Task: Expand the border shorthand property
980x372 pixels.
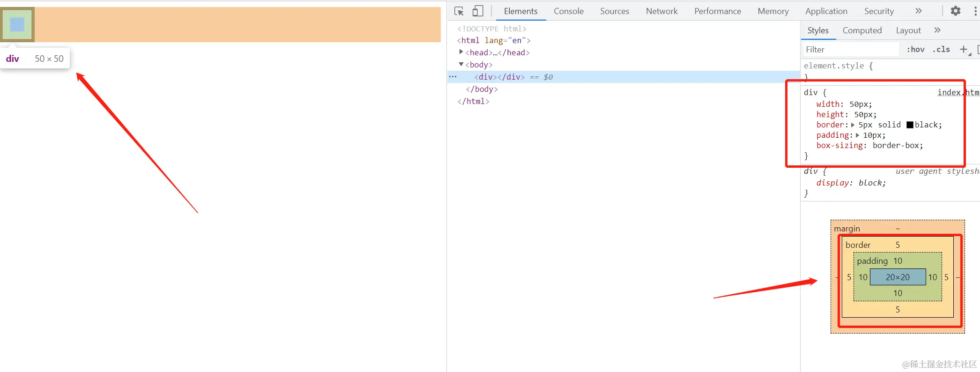Action: click(853, 125)
